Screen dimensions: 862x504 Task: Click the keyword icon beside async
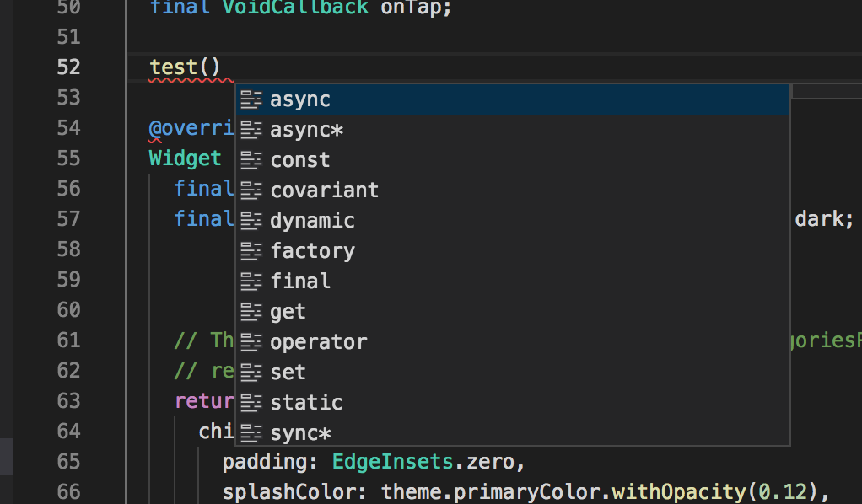251,99
